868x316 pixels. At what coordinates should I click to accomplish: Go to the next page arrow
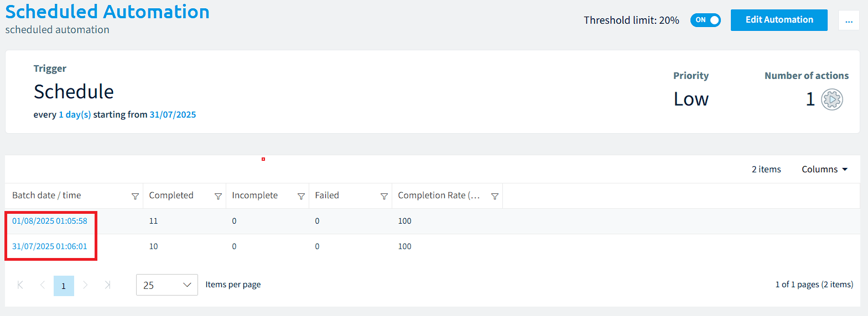click(85, 285)
